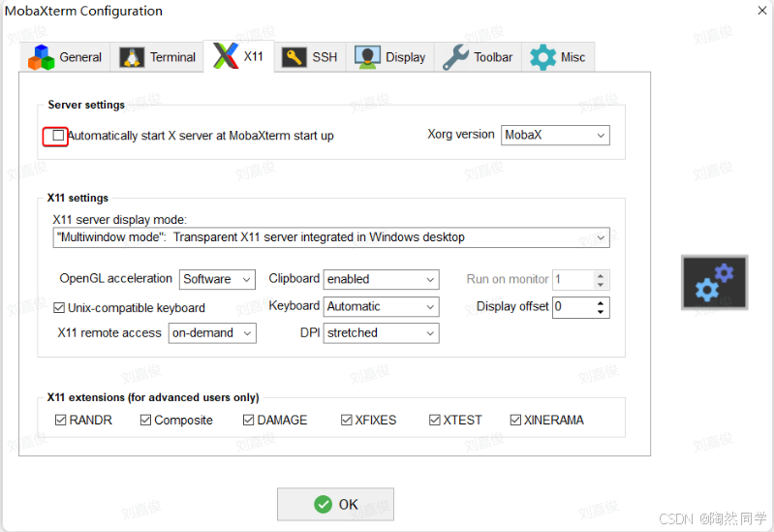
Task: Click the X11 server display mode label
Action: (120, 219)
